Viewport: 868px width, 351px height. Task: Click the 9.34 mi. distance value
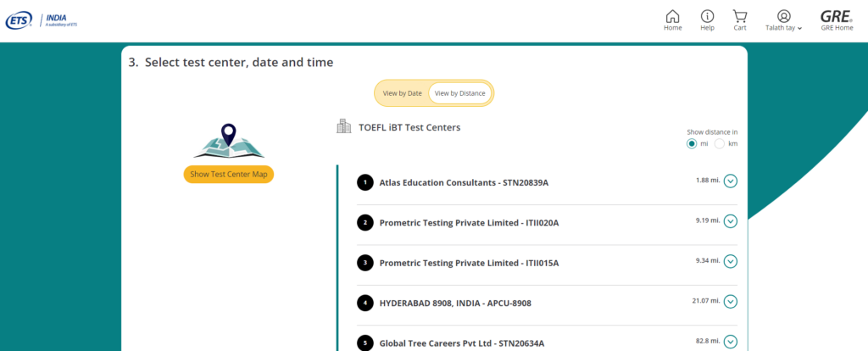708,260
